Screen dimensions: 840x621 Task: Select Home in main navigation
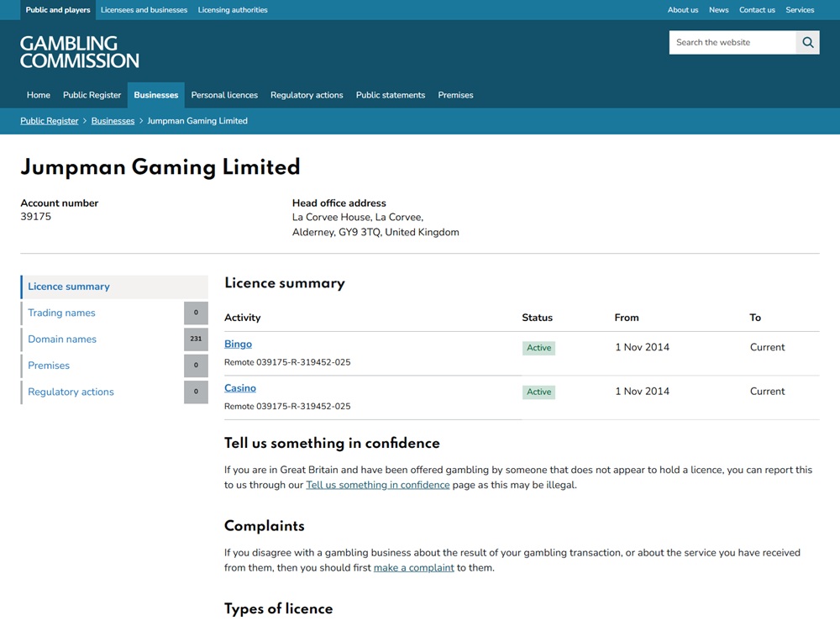point(39,95)
